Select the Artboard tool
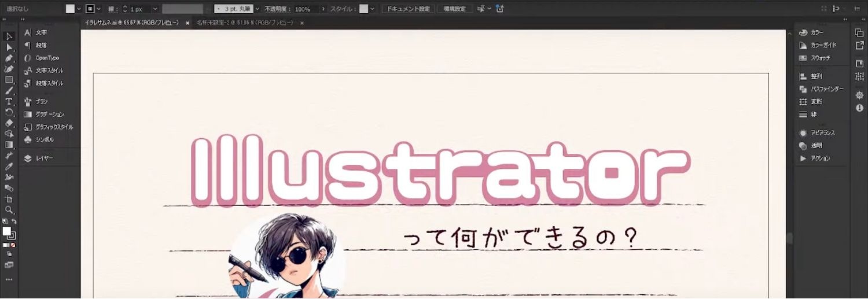The width and height of the screenshot is (868, 299). tap(9, 198)
